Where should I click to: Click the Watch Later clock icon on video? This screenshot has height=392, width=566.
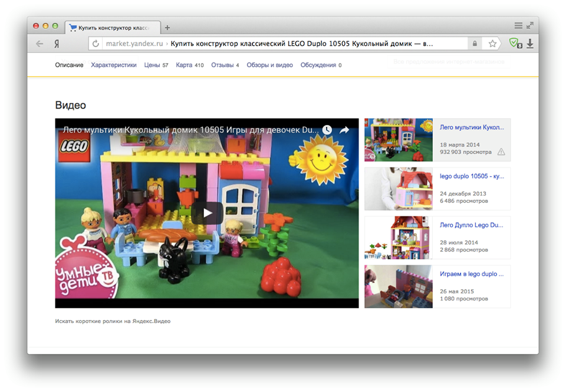tap(327, 130)
